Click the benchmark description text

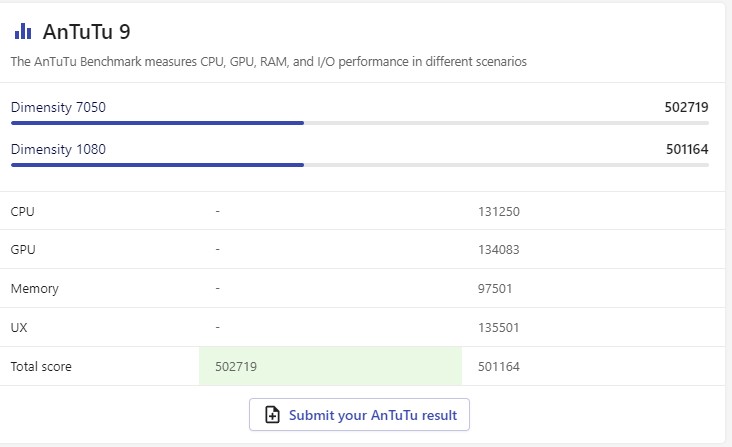[268, 62]
